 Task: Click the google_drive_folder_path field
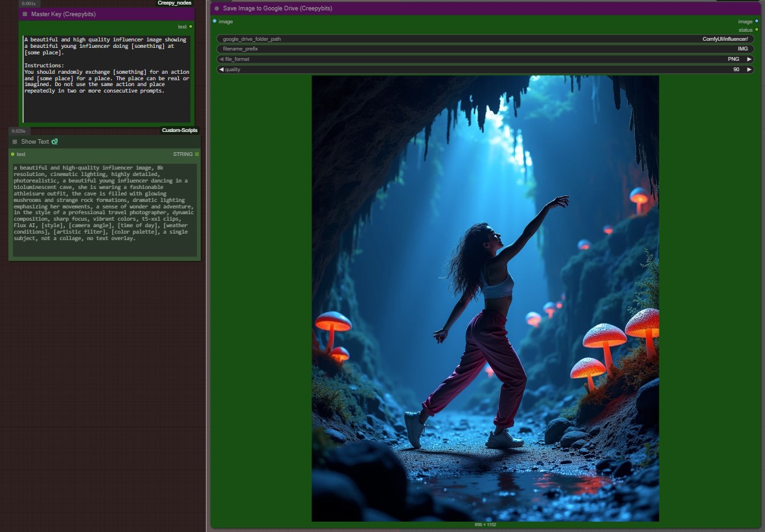(485, 39)
